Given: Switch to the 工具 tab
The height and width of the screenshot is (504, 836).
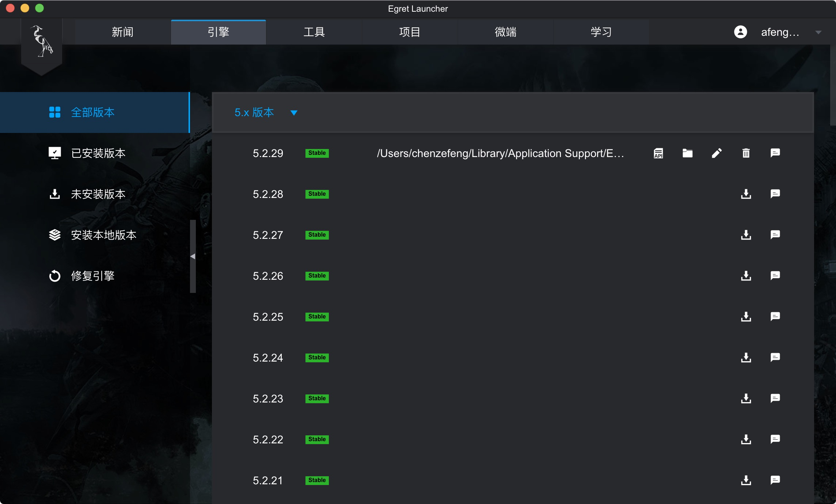Looking at the screenshot, I should pos(314,33).
